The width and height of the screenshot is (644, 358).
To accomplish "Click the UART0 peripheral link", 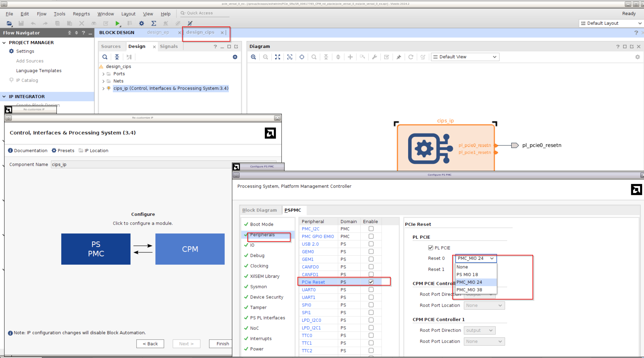I will (x=309, y=290).
